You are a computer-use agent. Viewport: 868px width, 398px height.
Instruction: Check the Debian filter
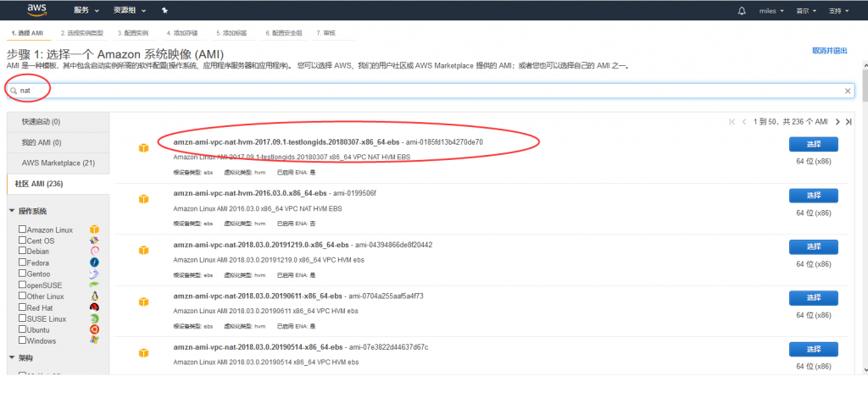pos(22,251)
